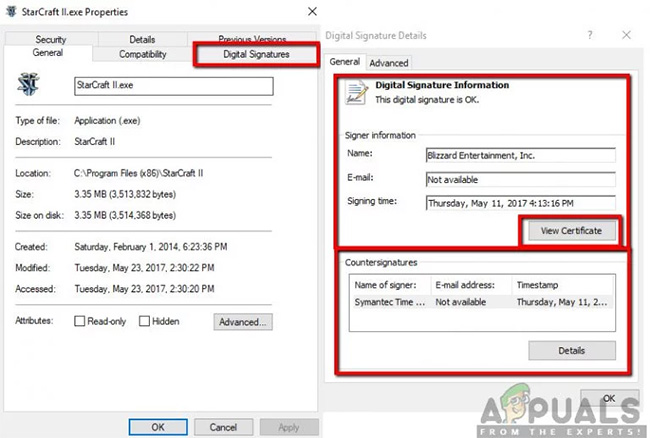This screenshot has height=438, width=650.
Task: Click the StarCraft II.exe file name field
Action: coord(174,86)
